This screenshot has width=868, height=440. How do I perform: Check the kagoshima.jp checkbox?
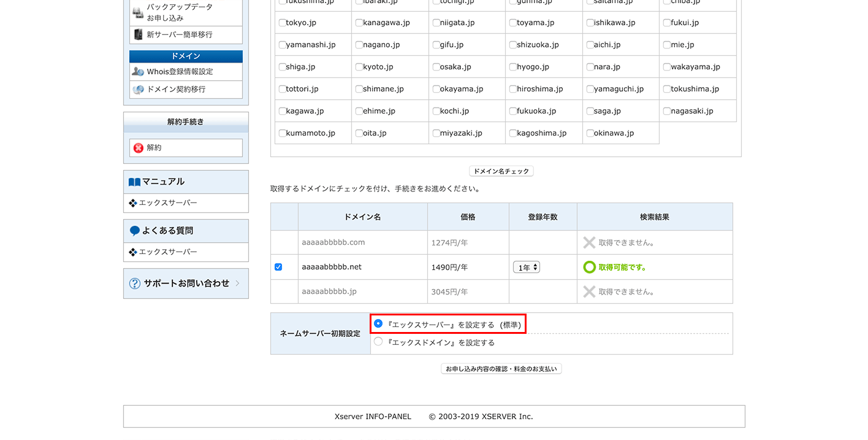pyautogui.click(x=512, y=133)
